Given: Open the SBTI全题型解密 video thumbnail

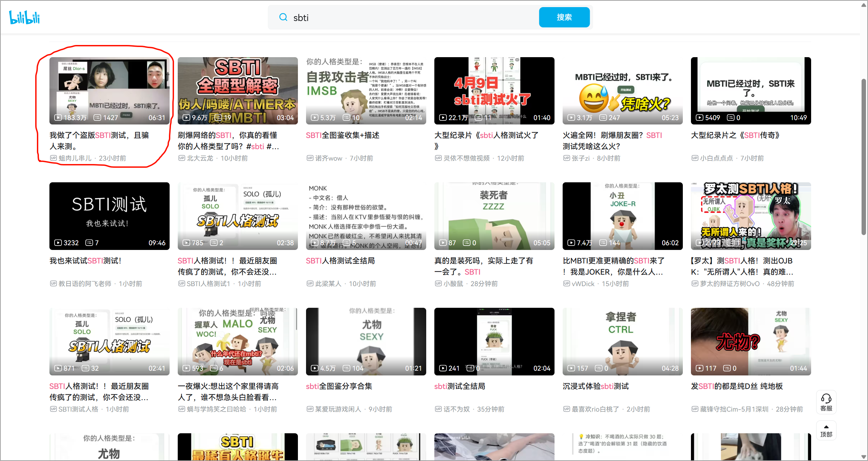Looking at the screenshot, I should [x=238, y=91].
